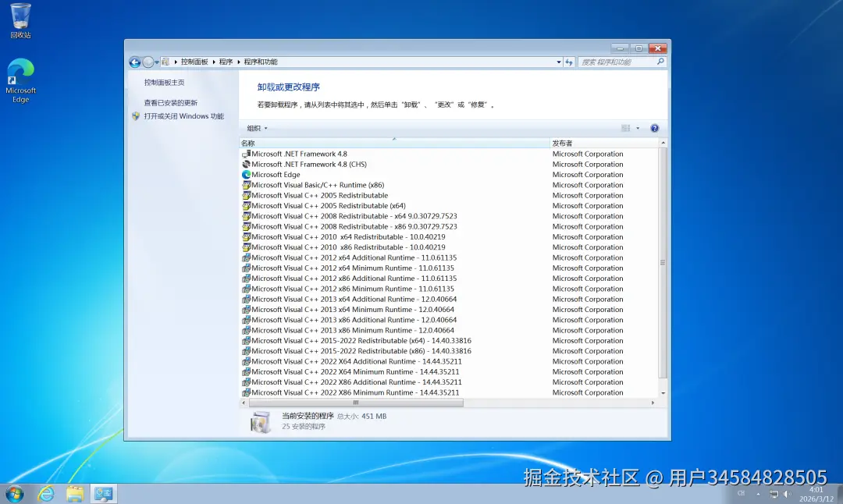Image resolution: width=843 pixels, height=504 pixels.
Task: Click the refresh button beside address bar
Action: pyautogui.click(x=569, y=62)
